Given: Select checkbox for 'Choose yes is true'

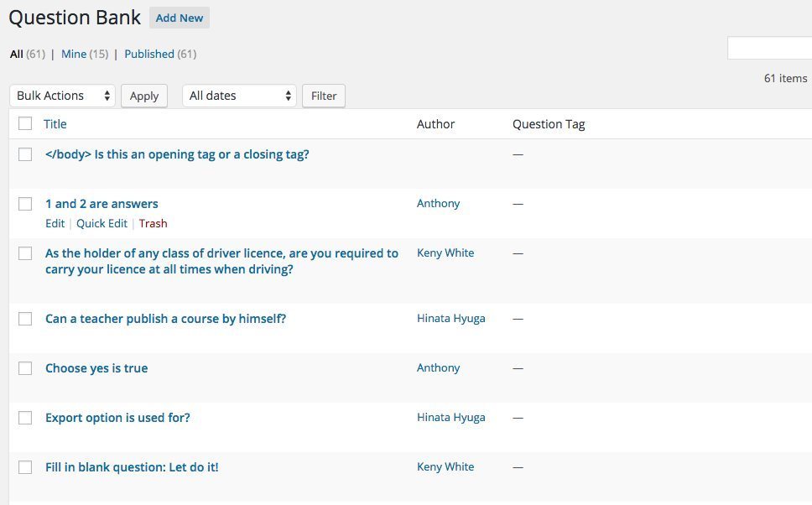Looking at the screenshot, I should coord(25,368).
